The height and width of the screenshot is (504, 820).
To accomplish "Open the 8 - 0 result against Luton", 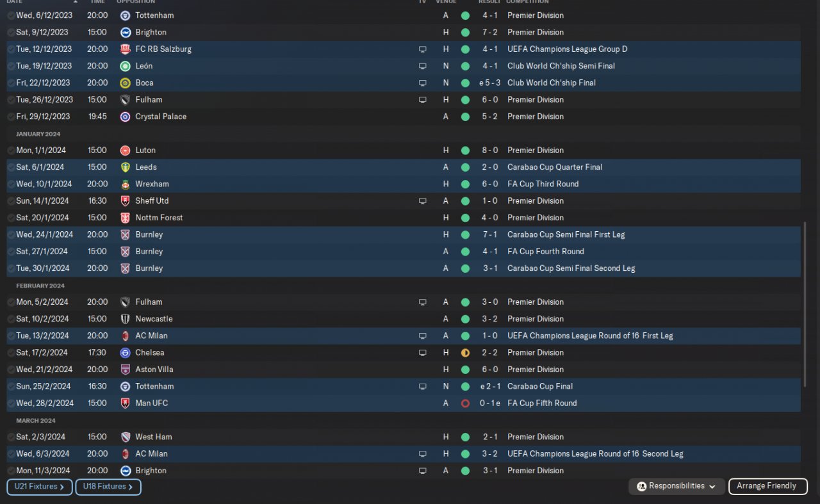I will pos(489,150).
